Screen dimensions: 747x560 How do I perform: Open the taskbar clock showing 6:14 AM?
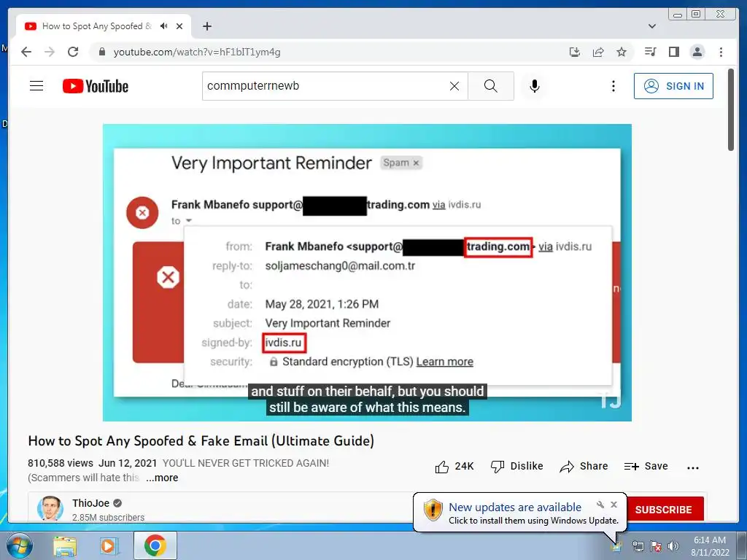710,546
